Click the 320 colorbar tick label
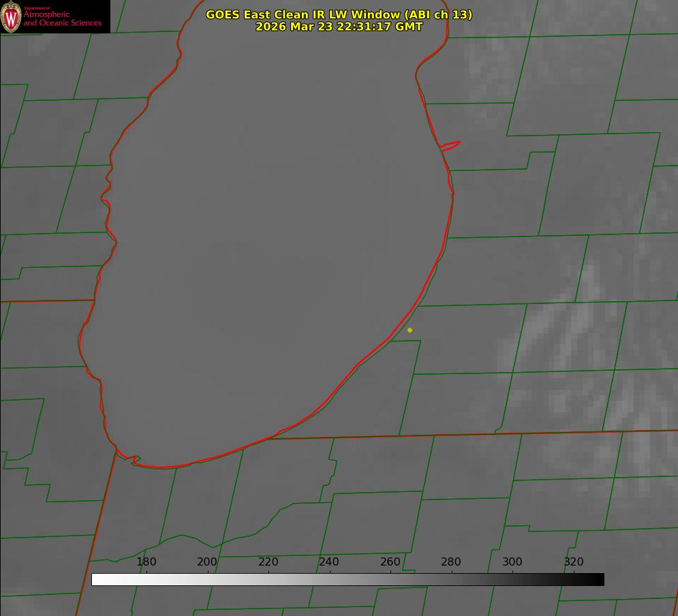 coord(574,562)
